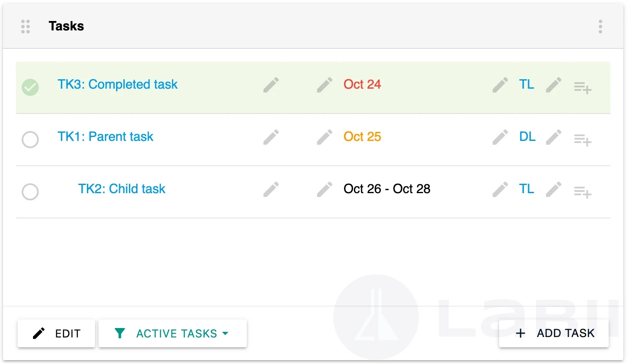Uncheck the completed TK3 task circle
The width and height of the screenshot is (628, 364).
30,87
